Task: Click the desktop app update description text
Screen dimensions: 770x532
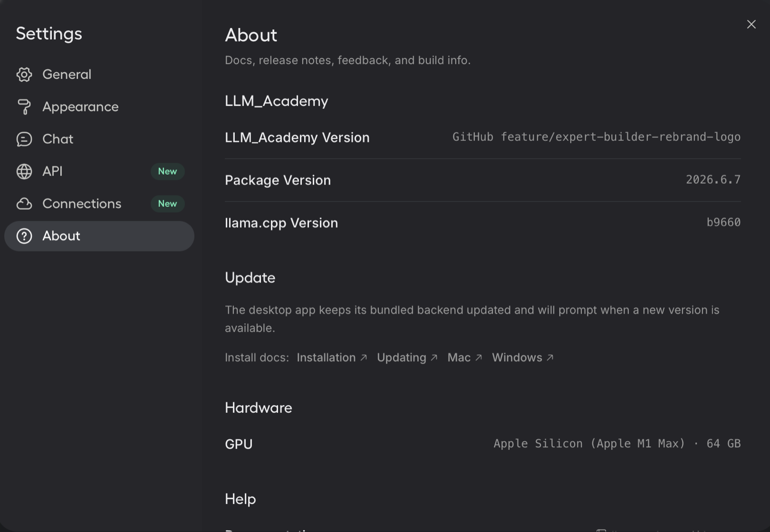Action: (472, 319)
